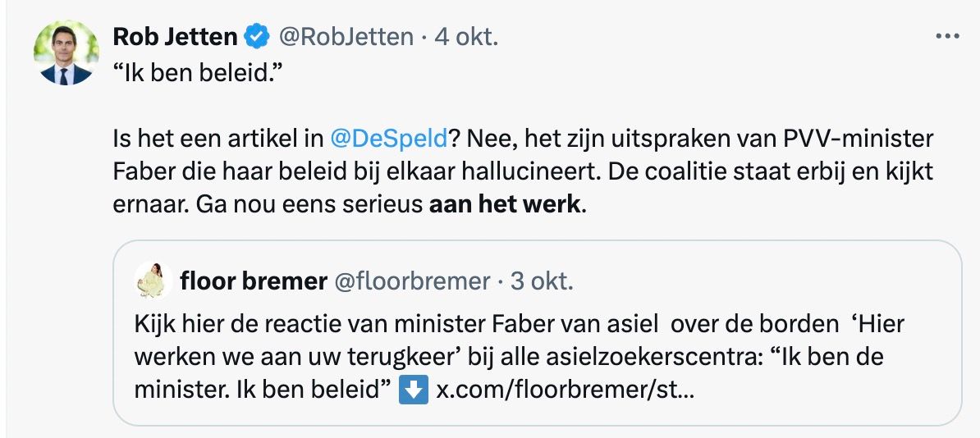Image resolution: width=980 pixels, height=438 pixels.
Task: Follow the @DeSpeld mention link
Action: point(388,138)
